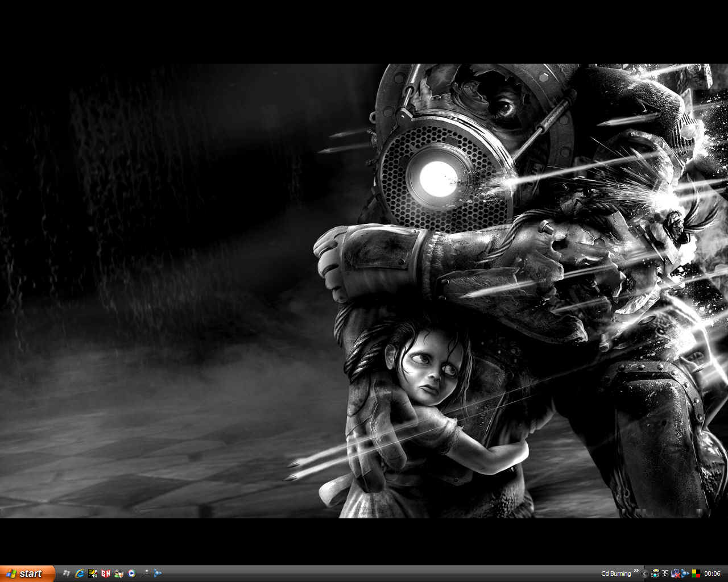Open the Cd Burning toolbar
Viewport: 728px width, 582px height.
tap(616, 573)
